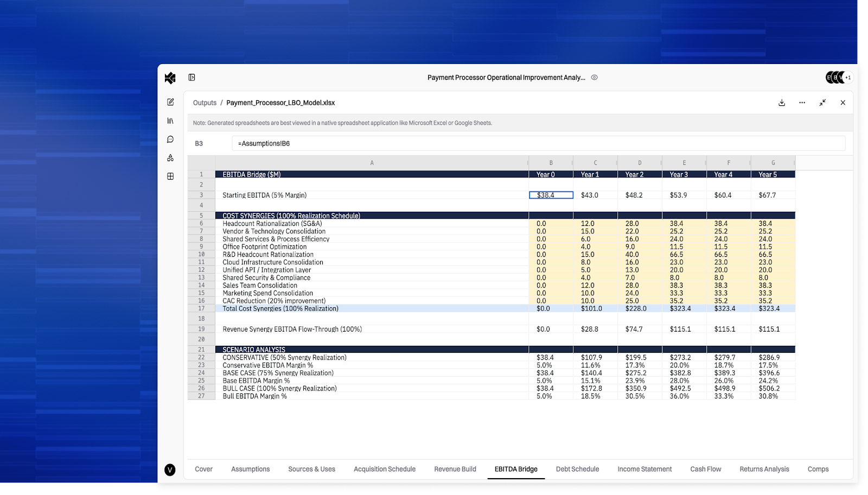Click BULL CASE (100% Synergy Realization) label
The height and width of the screenshot is (495, 868).
[x=279, y=389]
